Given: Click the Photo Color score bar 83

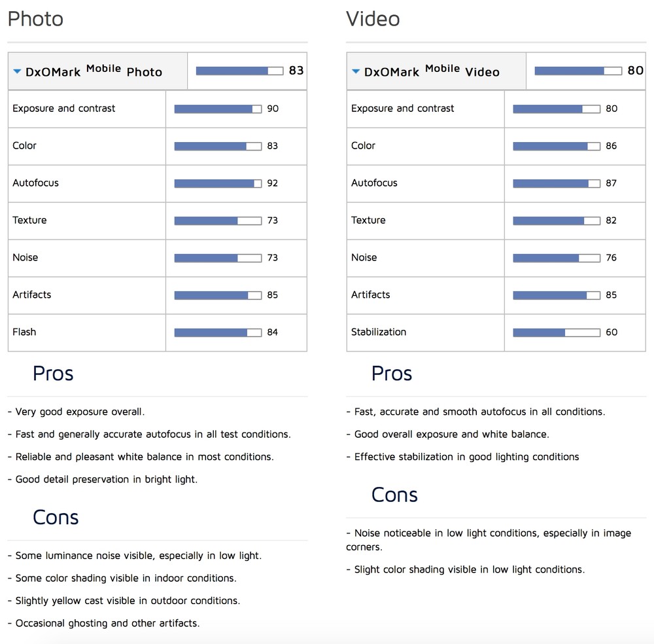Looking at the screenshot, I should (218, 146).
